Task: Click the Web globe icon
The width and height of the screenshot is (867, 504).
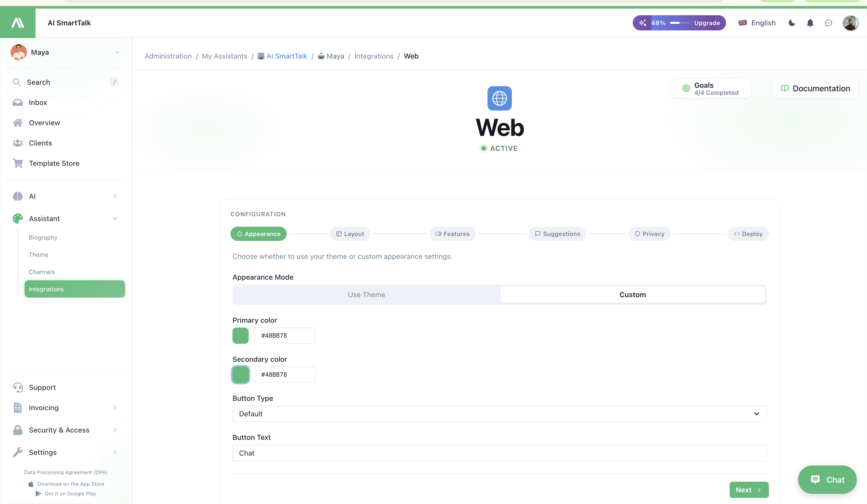Action: [x=500, y=98]
